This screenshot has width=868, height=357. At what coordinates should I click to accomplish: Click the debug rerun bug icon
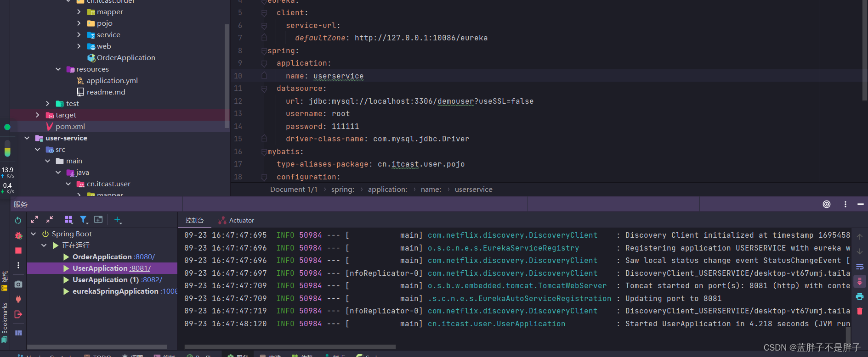[18, 235]
